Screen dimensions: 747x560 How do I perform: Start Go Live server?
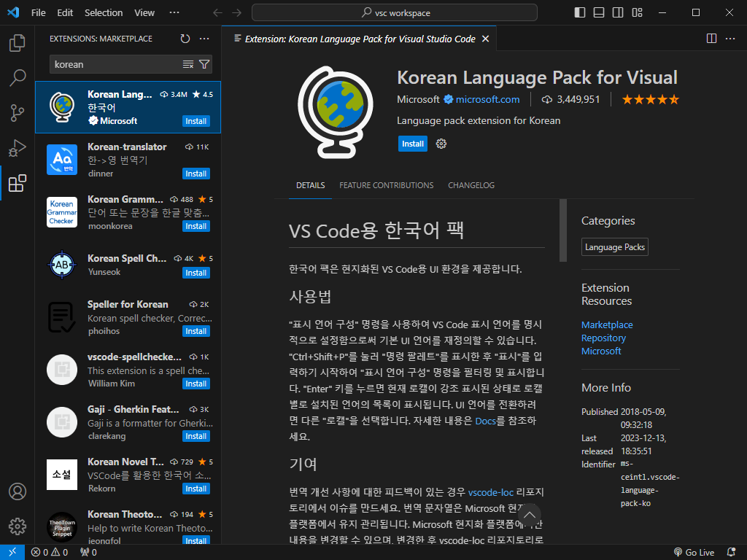tap(694, 553)
